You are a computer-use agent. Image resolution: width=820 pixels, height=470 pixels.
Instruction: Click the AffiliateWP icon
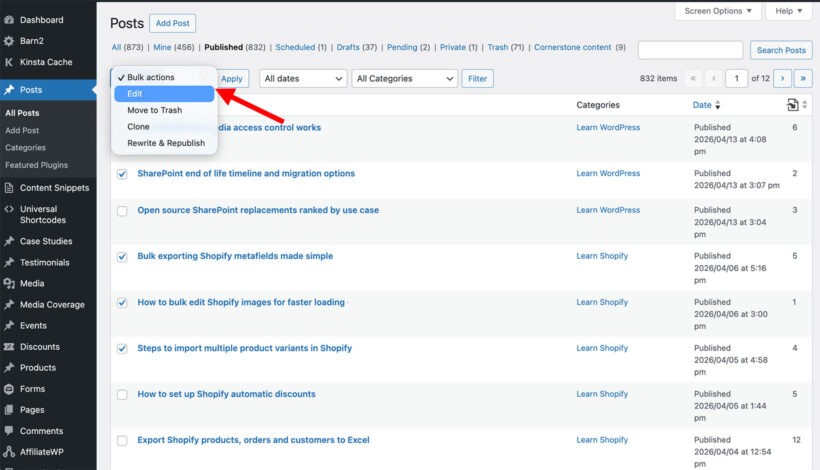(x=9, y=452)
